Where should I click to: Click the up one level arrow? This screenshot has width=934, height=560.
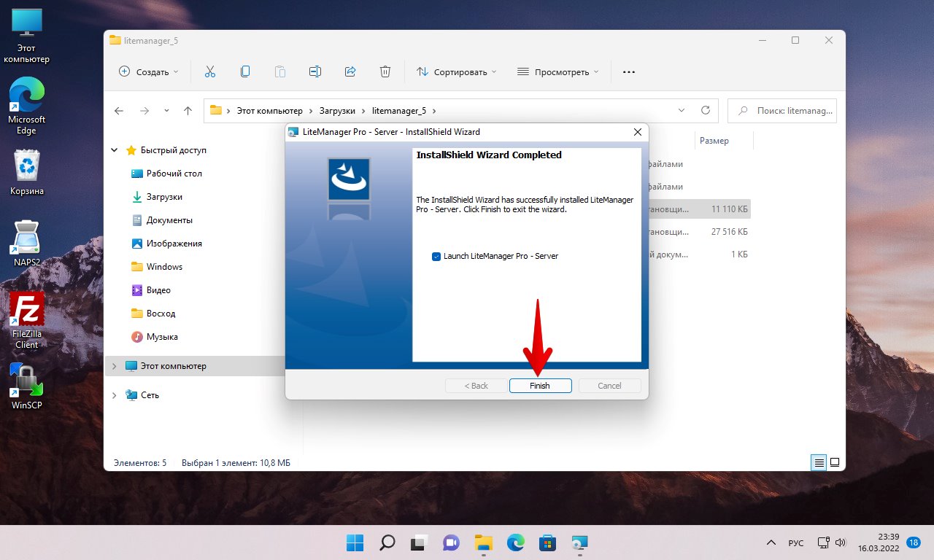tap(188, 111)
